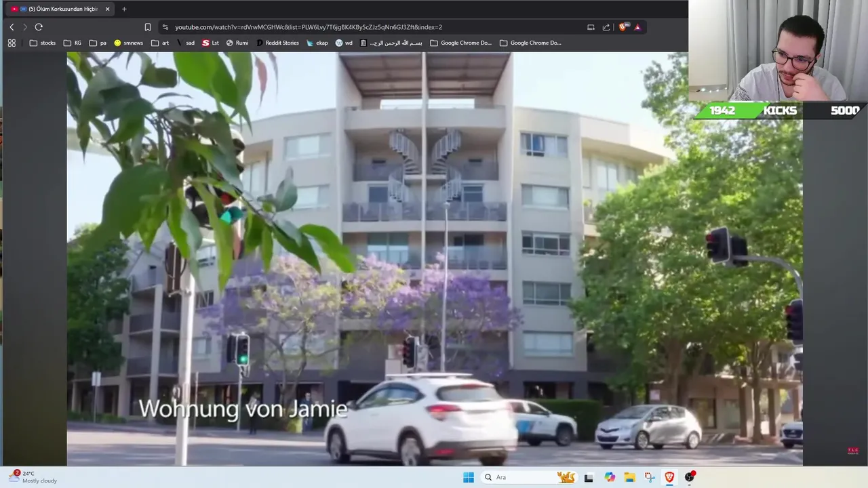Viewport: 868px width, 488px height.
Task: Open the Windows Start menu
Action: 468,477
